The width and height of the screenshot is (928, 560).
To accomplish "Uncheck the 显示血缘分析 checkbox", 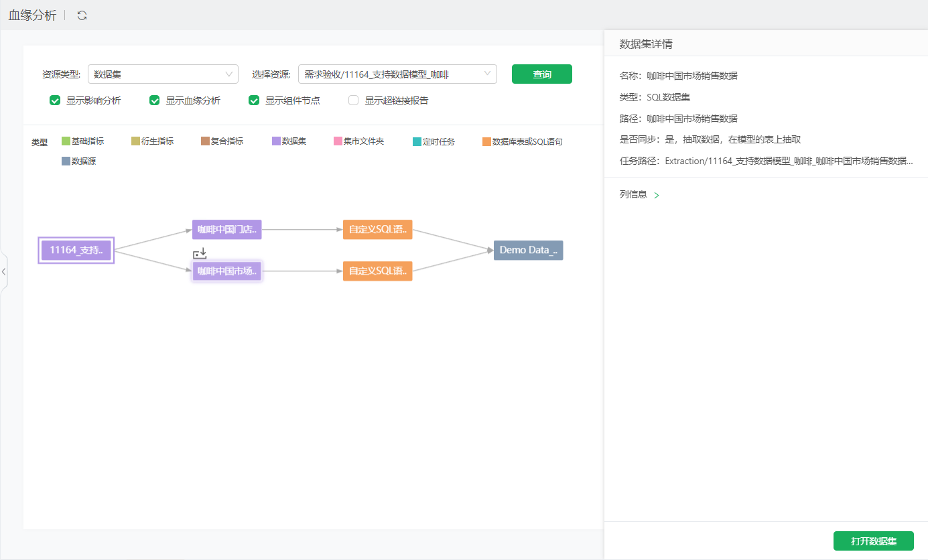I will click(x=155, y=100).
